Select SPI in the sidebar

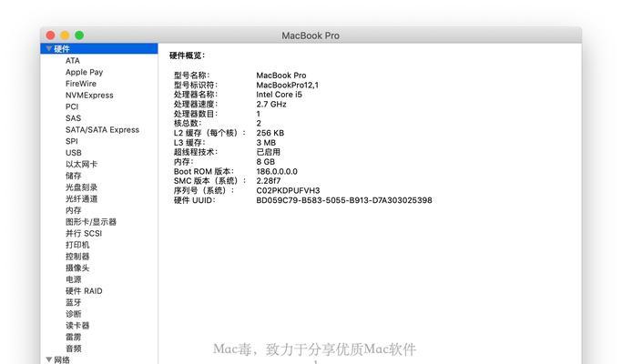(71, 141)
